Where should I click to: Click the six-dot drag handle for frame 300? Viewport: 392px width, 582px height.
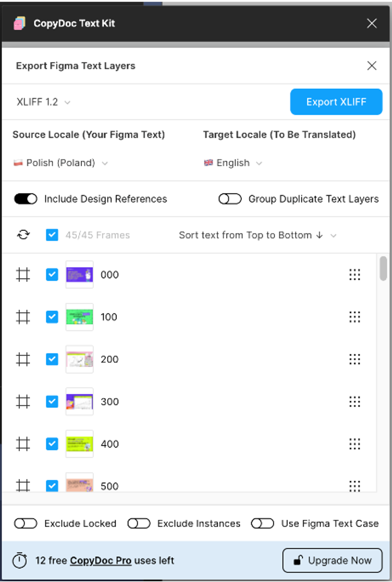click(355, 402)
